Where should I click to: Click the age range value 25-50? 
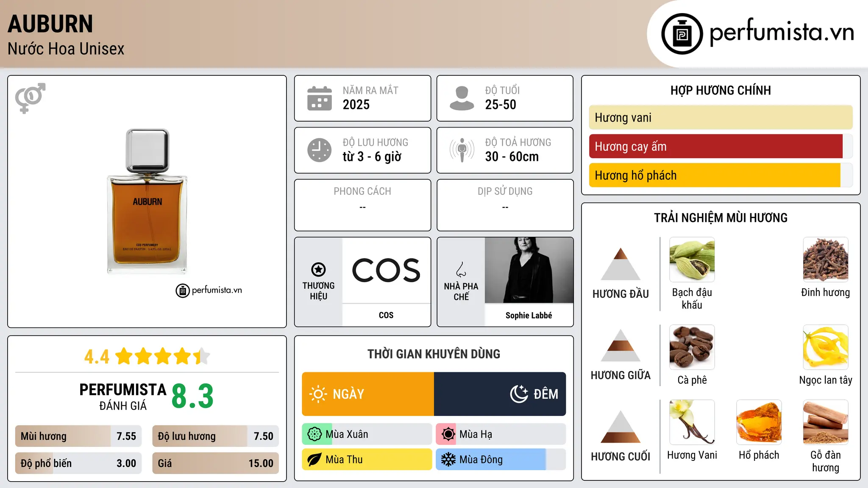tap(501, 105)
